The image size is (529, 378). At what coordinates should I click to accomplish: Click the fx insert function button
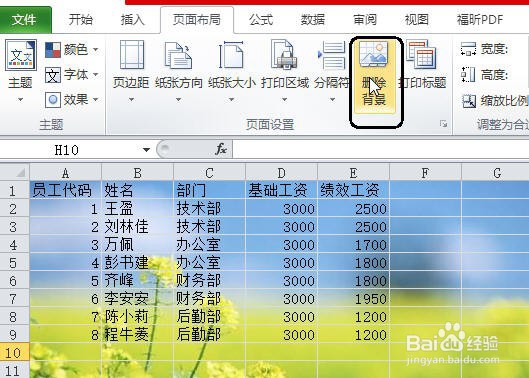(221, 149)
